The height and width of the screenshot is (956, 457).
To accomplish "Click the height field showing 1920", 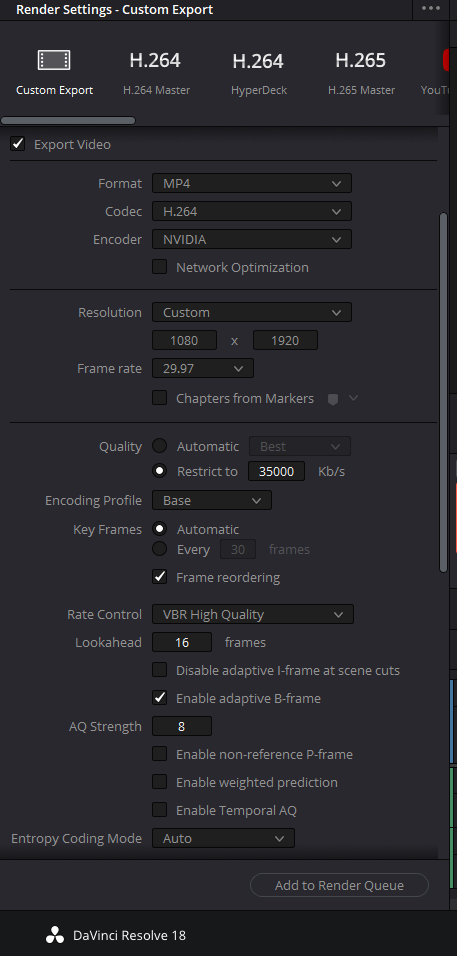I will 285,340.
